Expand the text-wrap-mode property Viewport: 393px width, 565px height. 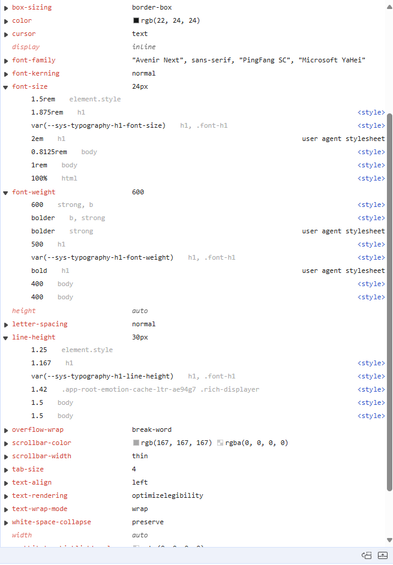click(6, 509)
